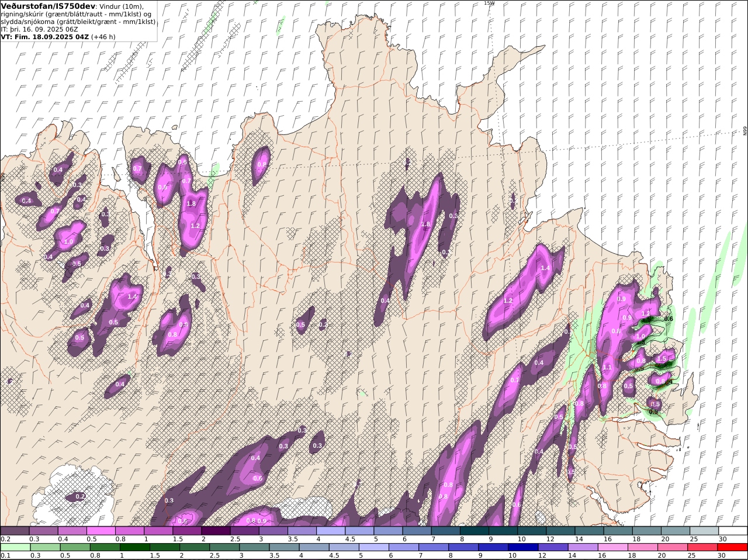Viewport: 748px width, 560px height.
Task: Click the '0.2' value in the southwest glacier area
Action: click(80, 496)
